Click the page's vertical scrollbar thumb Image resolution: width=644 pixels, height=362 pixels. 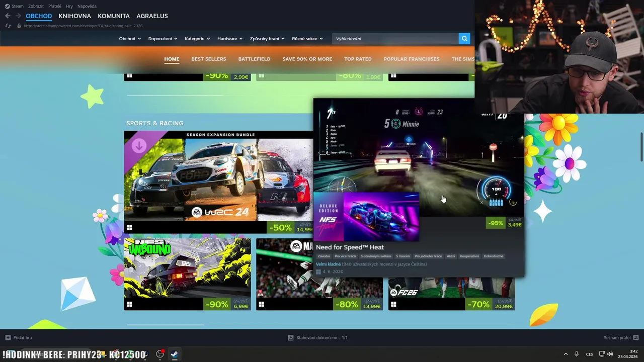pyautogui.click(x=641, y=147)
